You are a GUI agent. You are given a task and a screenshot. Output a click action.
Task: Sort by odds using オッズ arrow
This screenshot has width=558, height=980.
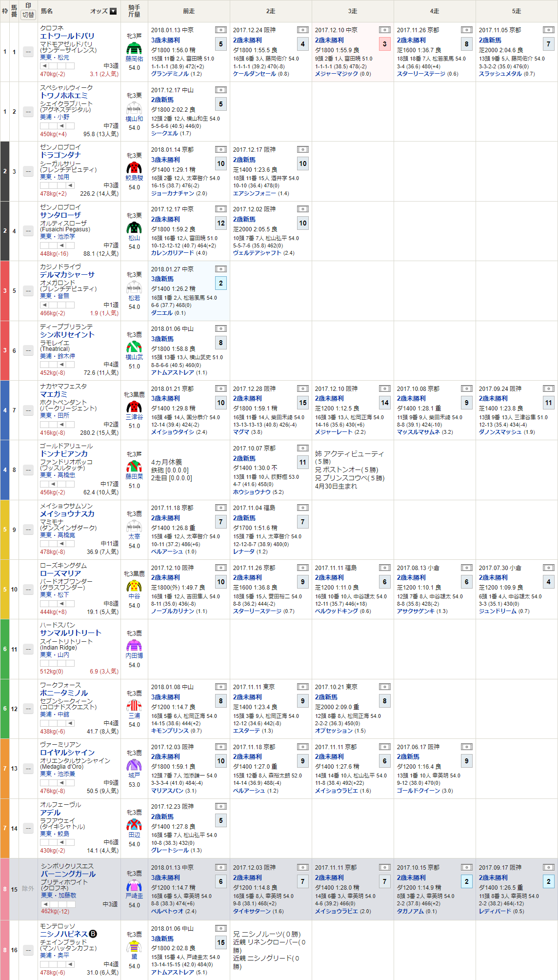[113, 11]
